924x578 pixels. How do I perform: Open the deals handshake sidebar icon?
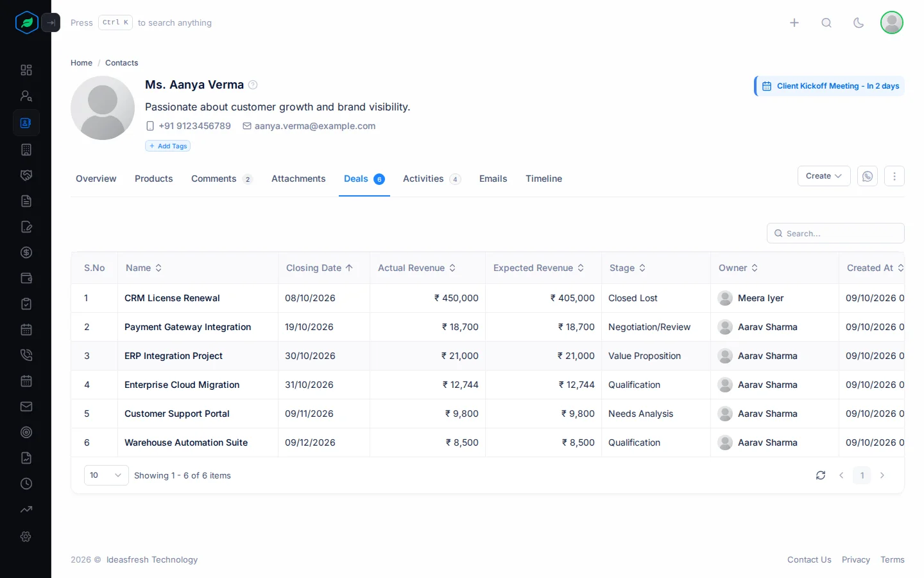point(26,175)
